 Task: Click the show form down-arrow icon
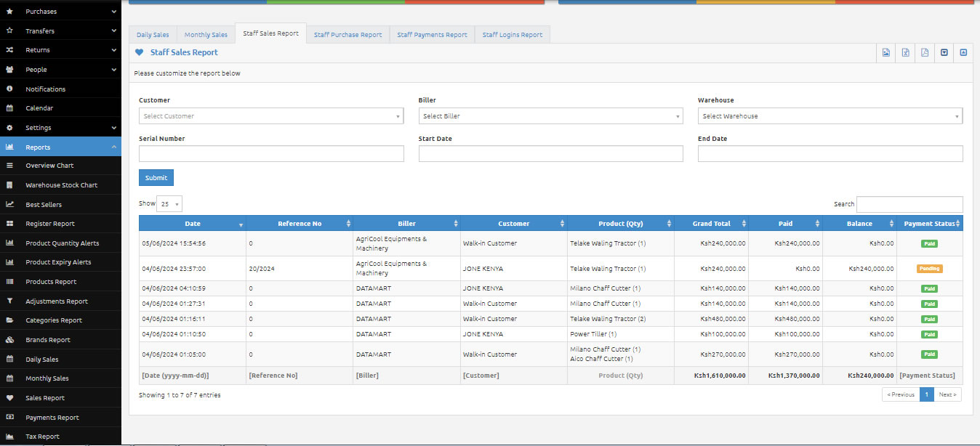point(944,52)
